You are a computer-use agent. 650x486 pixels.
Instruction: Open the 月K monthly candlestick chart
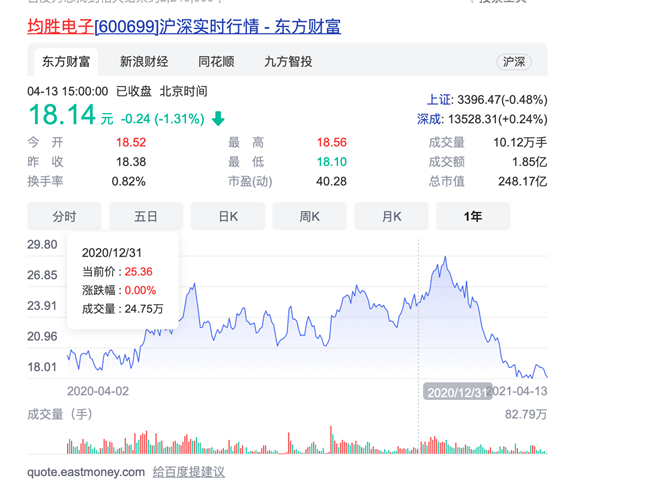point(391,216)
